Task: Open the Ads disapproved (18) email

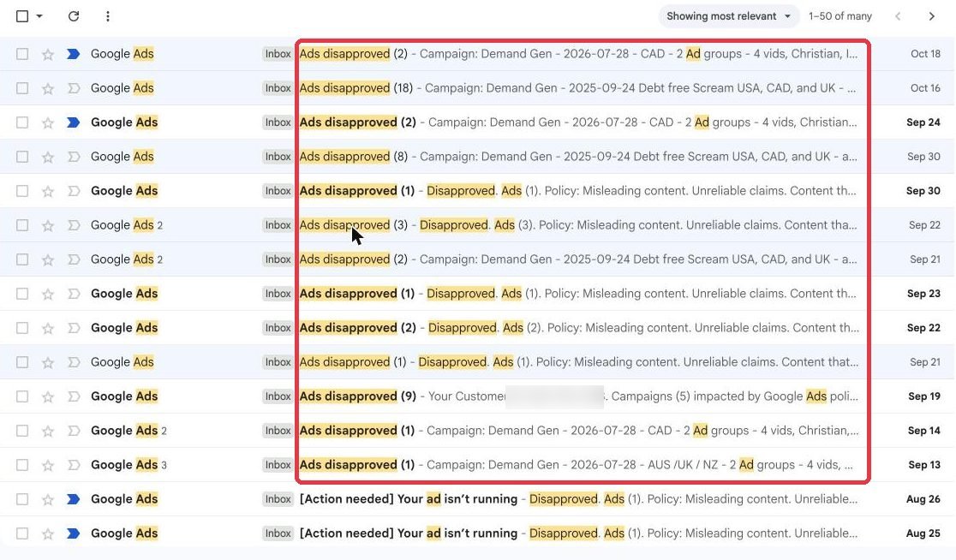Action: pyautogui.click(x=578, y=87)
